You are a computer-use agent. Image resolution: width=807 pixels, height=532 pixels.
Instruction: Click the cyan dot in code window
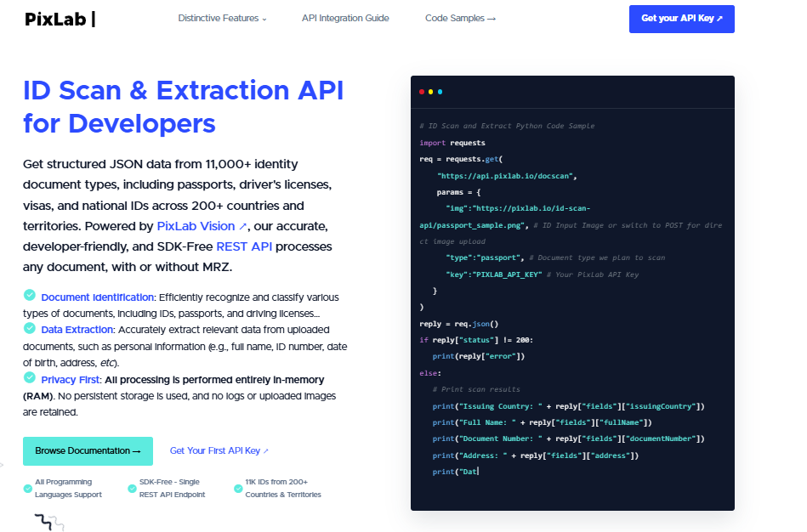click(440, 92)
